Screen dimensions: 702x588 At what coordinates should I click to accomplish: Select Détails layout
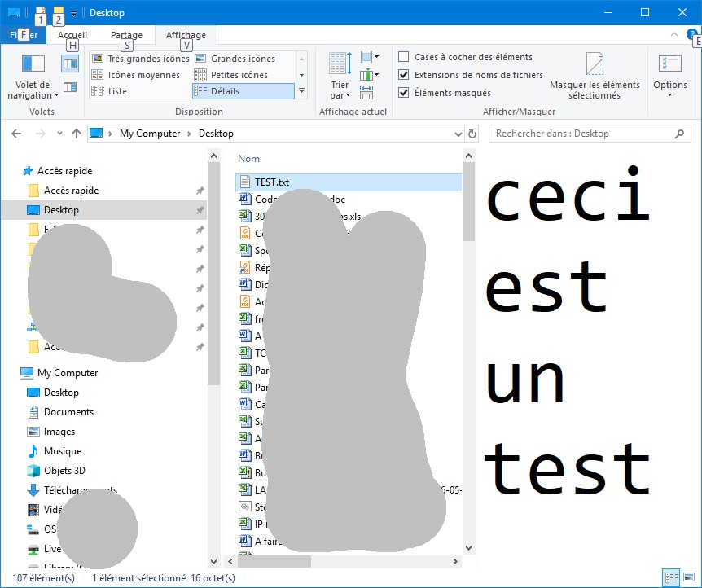pyautogui.click(x=244, y=91)
